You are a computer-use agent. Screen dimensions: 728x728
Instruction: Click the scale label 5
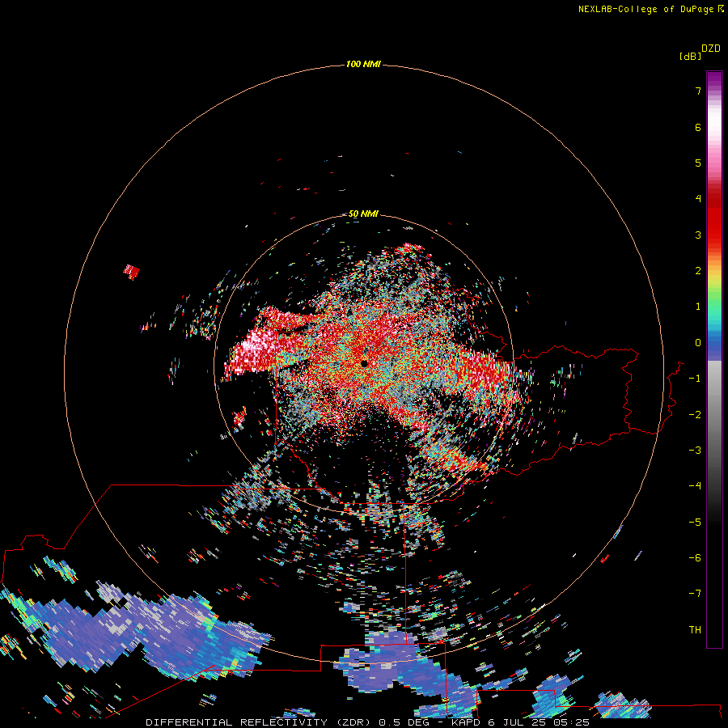click(x=698, y=163)
